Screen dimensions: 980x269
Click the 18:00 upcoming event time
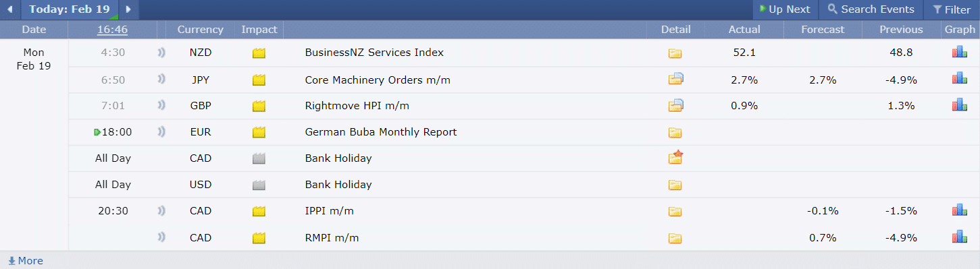117,132
